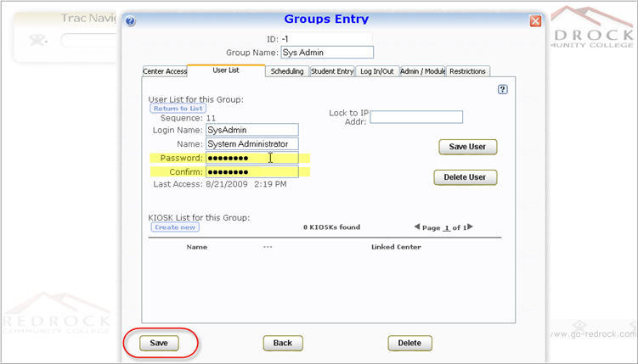Screen dimensions: 638x364
Task: Show the Restrictions tab
Action: pyautogui.click(x=468, y=71)
